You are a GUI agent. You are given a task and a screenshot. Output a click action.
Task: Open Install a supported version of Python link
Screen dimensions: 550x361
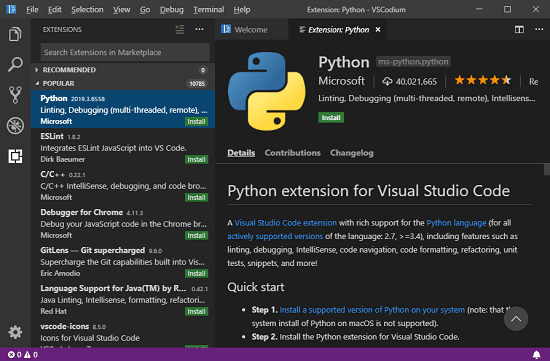tap(372, 310)
